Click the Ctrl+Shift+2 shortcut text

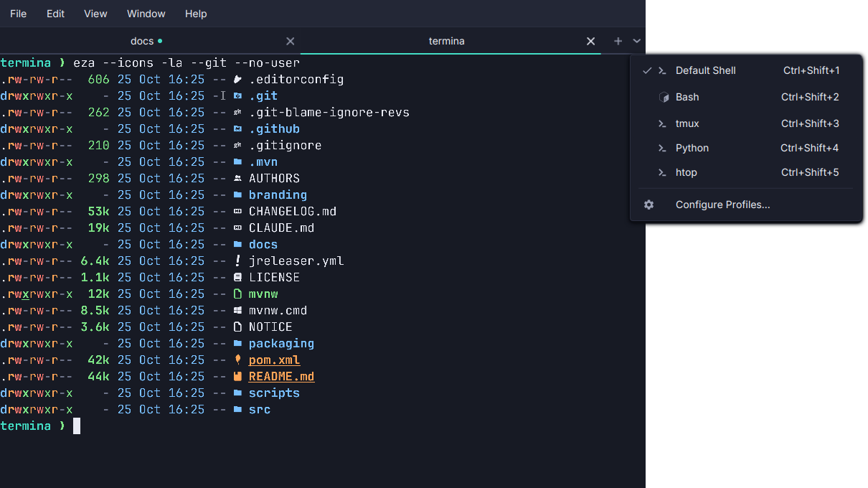(810, 97)
